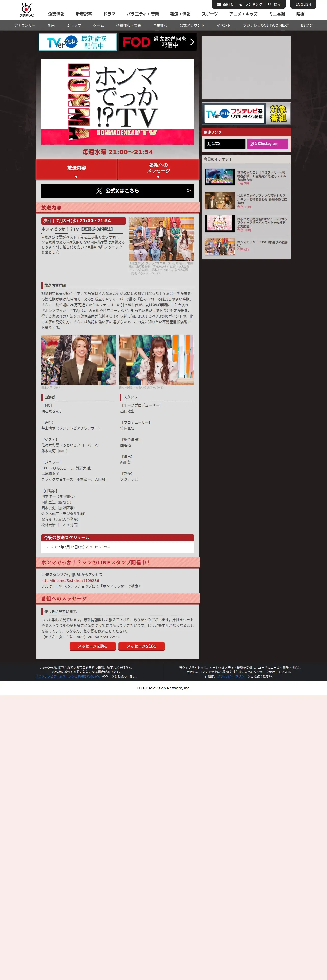The width and height of the screenshot is (327, 980).
Task: Jump to the 番組へのメッセージ tab
Action: (x=158, y=169)
